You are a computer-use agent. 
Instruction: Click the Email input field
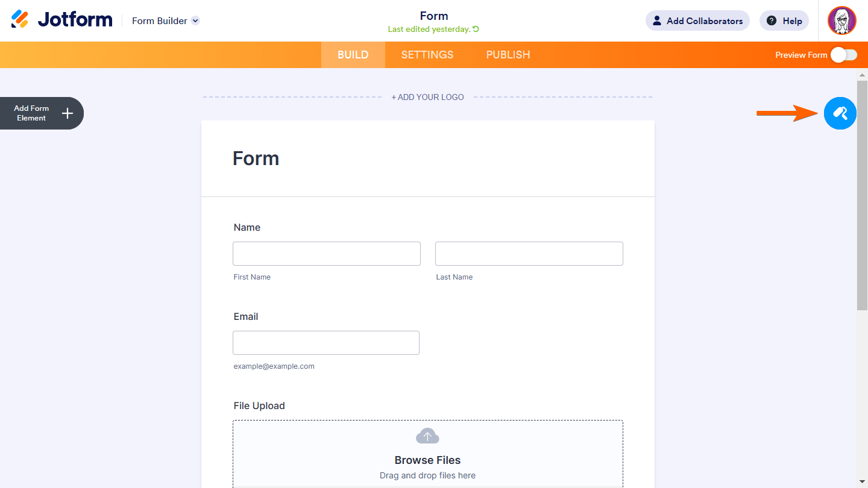(325, 343)
